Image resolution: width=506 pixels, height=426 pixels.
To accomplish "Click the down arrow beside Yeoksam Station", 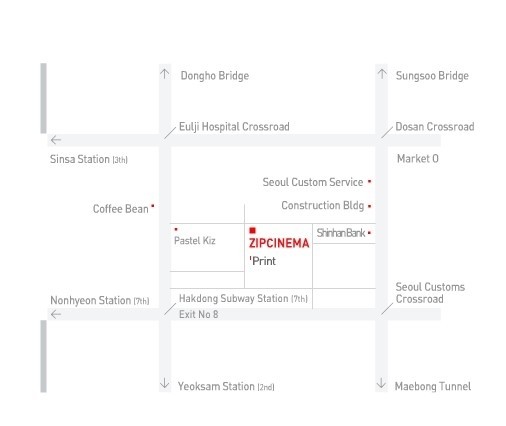I will 164,383.
